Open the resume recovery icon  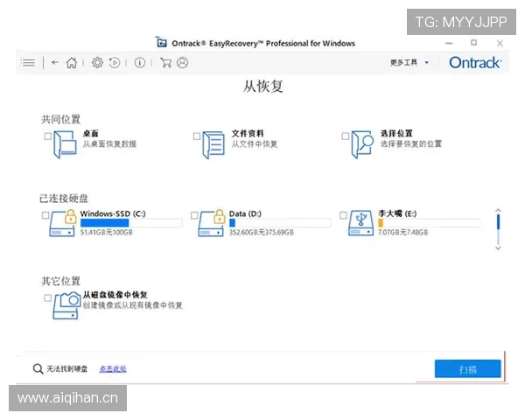click(x=115, y=62)
